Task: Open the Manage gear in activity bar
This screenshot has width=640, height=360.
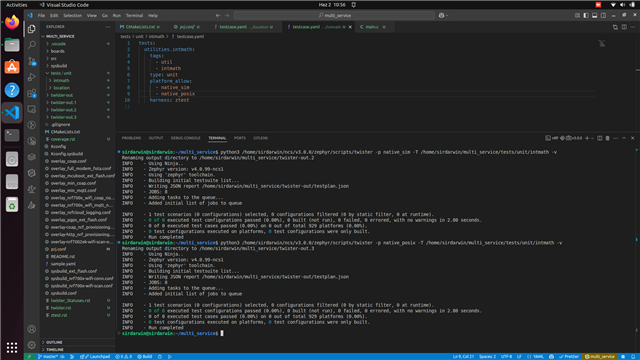Action: (31, 345)
